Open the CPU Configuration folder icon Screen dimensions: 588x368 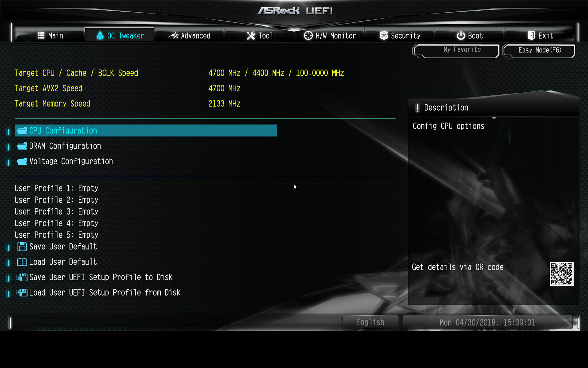pyautogui.click(x=22, y=131)
